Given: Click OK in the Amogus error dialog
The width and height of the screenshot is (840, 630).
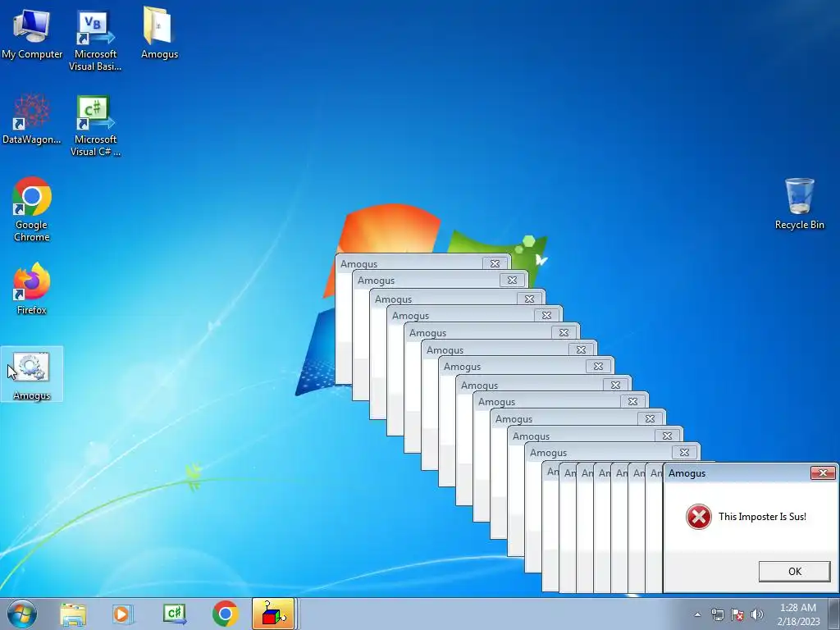Looking at the screenshot, I should tap(794, 572).
